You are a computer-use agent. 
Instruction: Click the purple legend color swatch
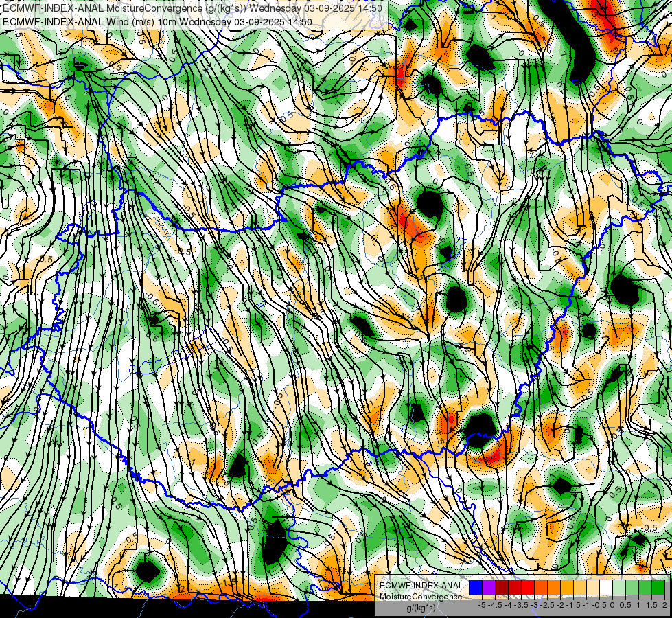(x=489, y=587)
